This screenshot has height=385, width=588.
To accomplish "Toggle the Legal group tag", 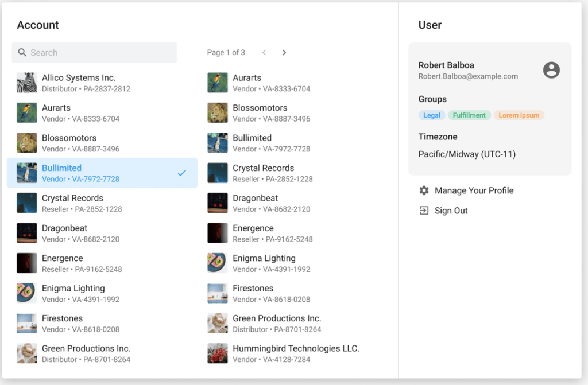I will point(432,115).
